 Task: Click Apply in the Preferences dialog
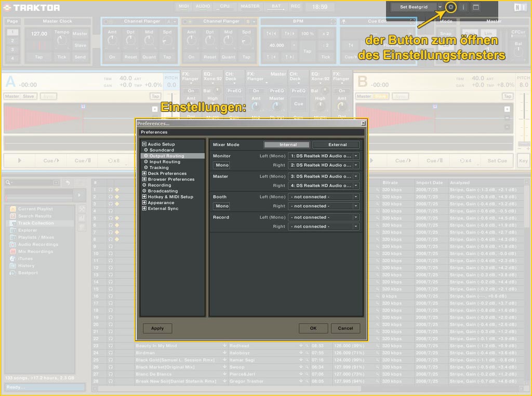[157, 328]
